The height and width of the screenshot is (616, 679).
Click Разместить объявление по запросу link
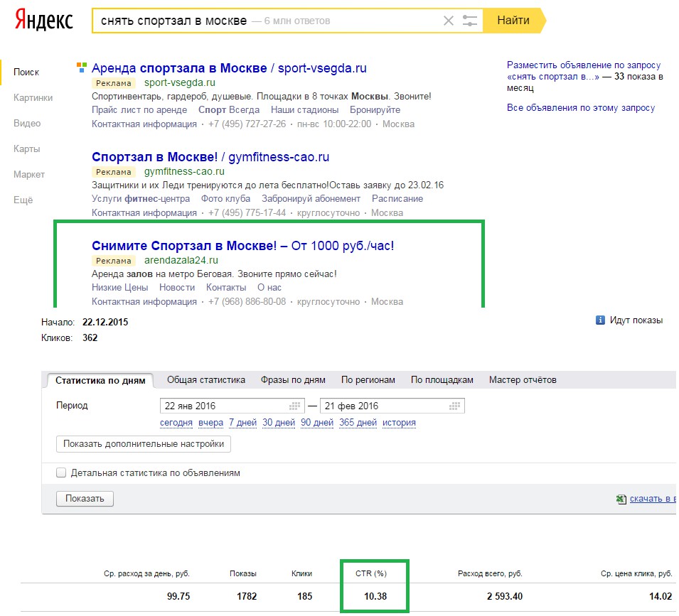[584, 70]
